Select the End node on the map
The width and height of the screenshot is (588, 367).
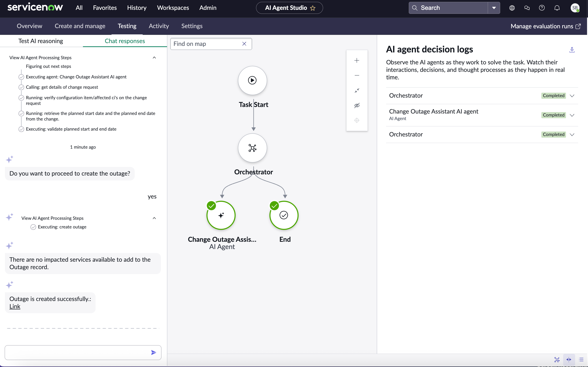pos(284,215)
